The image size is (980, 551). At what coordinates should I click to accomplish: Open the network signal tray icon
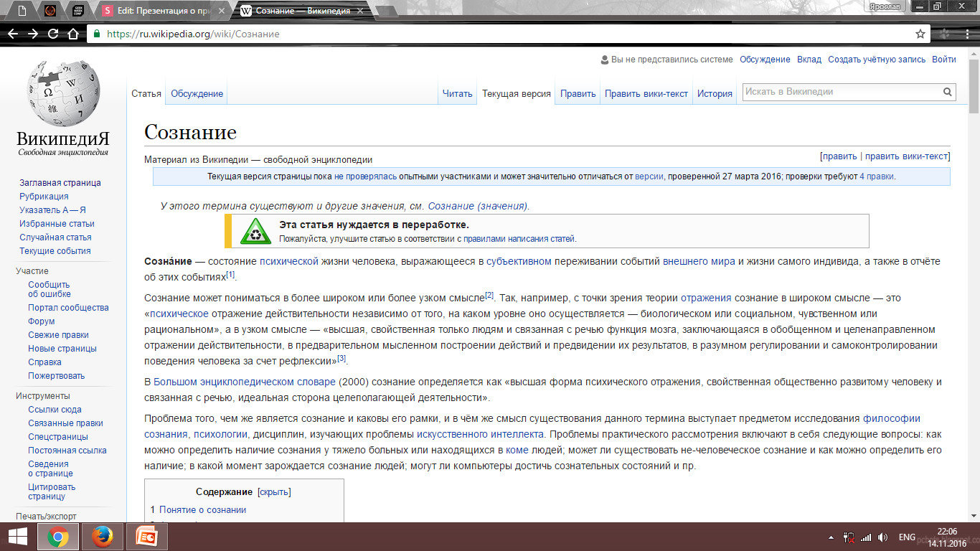coord(866,537)
